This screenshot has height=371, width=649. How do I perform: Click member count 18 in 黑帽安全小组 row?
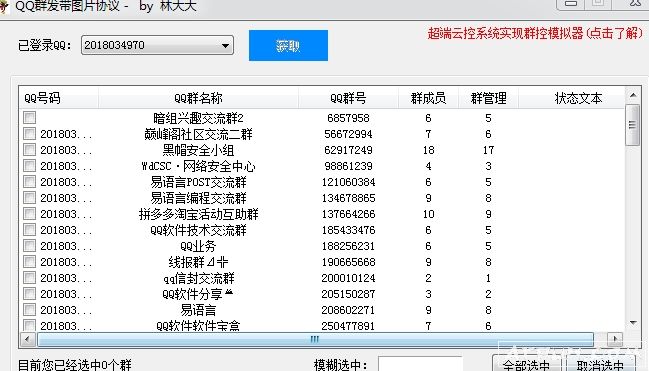pos(428,150)
